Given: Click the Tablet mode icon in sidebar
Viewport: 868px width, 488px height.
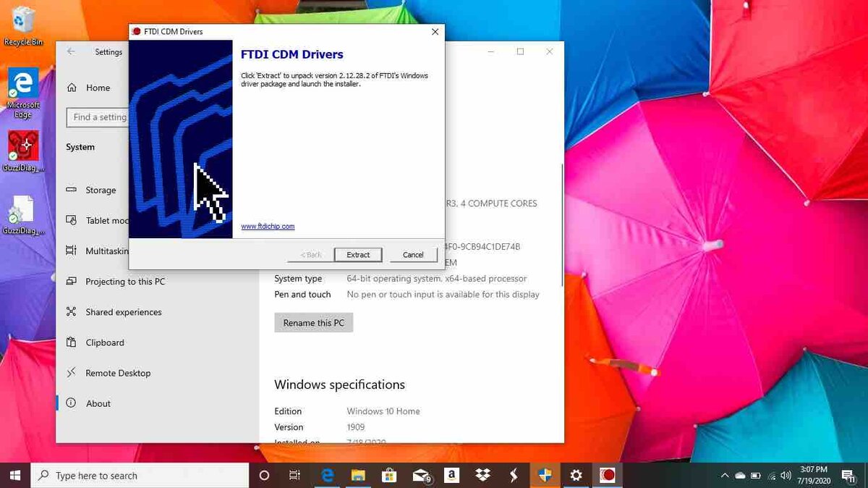Looking at the screenshot, I should [x=71, y=220].
